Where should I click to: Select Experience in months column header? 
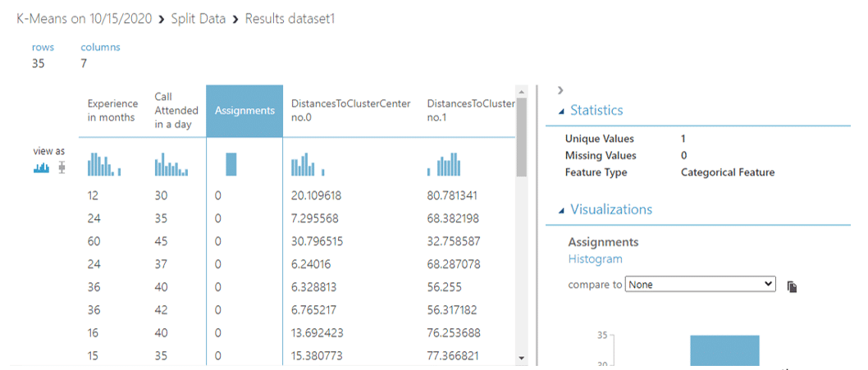tap(112, 110)
